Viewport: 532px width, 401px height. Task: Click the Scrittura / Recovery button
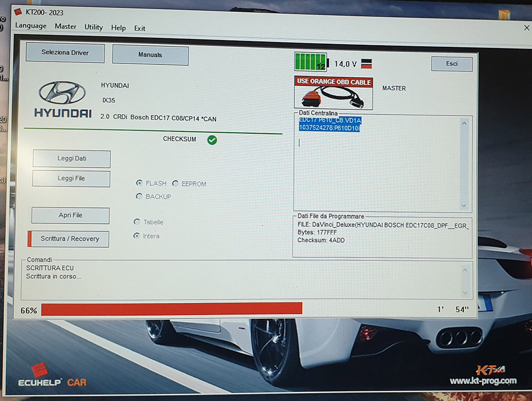pos(69,239)
